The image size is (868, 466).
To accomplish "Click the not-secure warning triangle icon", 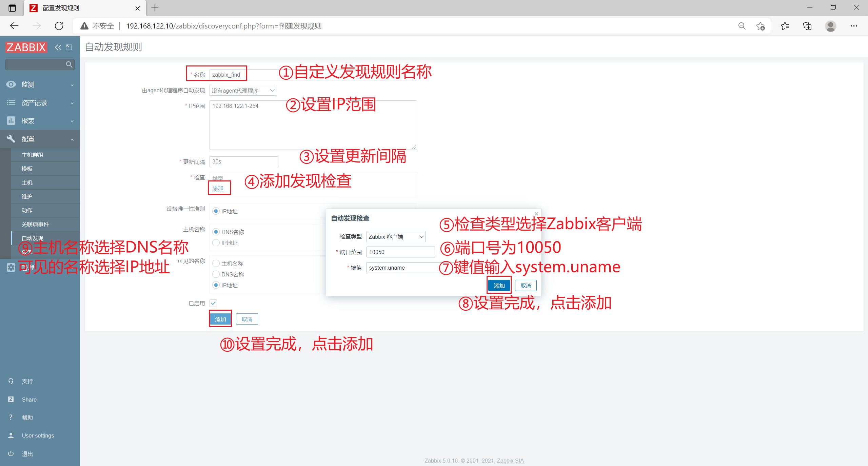I will pyautogui.click(x=84, y=26).
